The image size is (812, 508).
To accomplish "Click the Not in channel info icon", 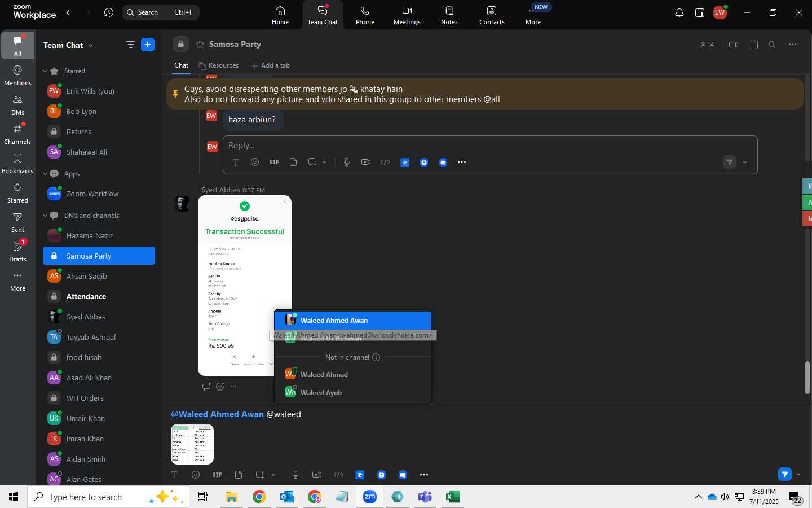I will pyautogui.click(x=376, y=357).
